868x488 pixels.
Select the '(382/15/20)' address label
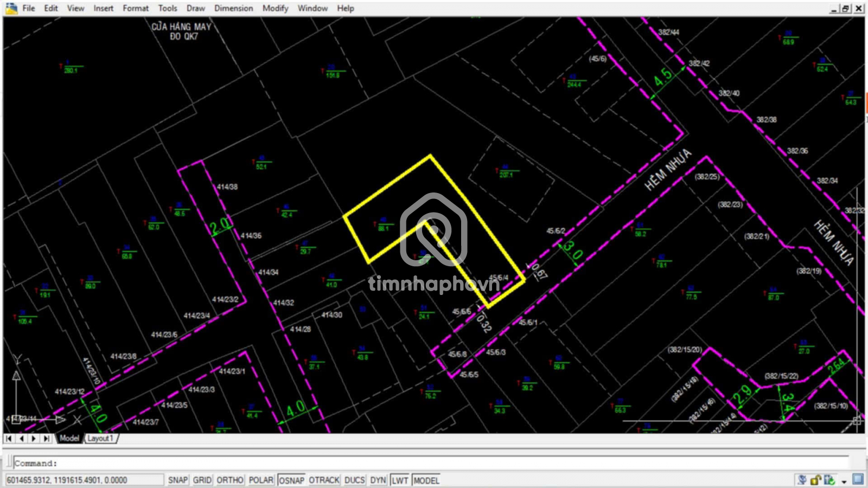(x=685, y=350)
